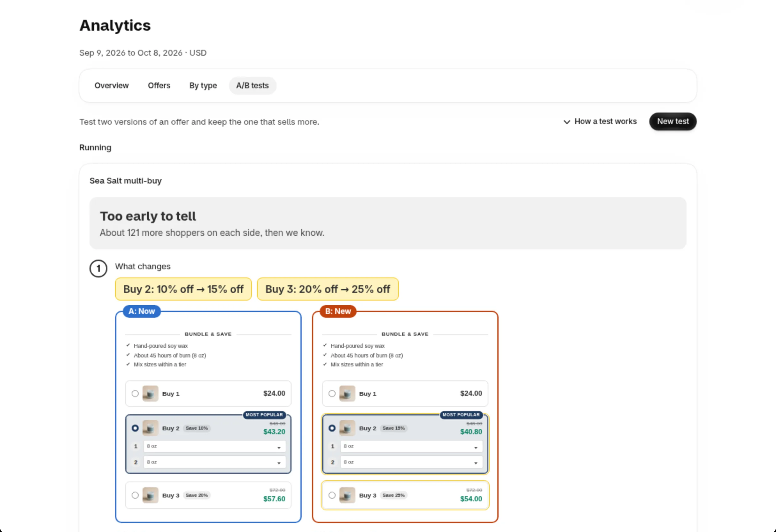776x532 pixels.
Task: Open second 8 oz dropdown in A: Now
Action: point(214,462)
